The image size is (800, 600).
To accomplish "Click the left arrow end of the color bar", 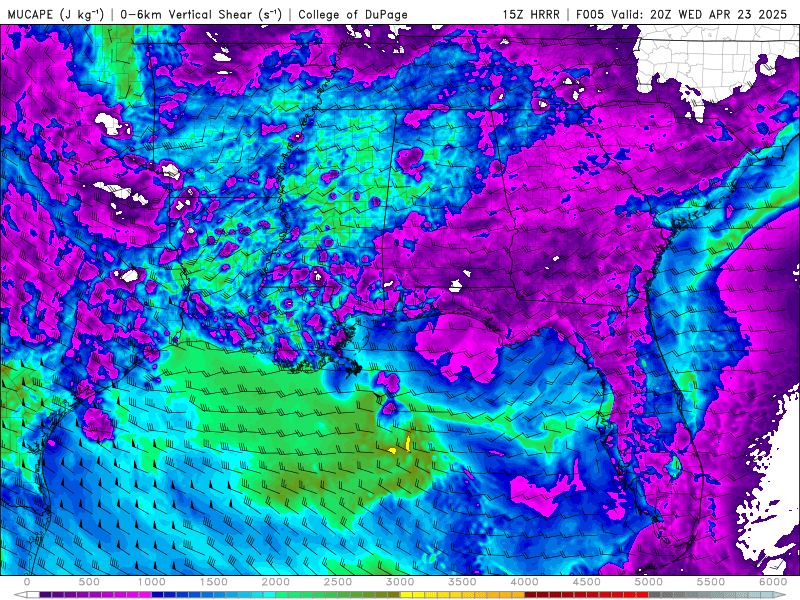I will [20, 594].
